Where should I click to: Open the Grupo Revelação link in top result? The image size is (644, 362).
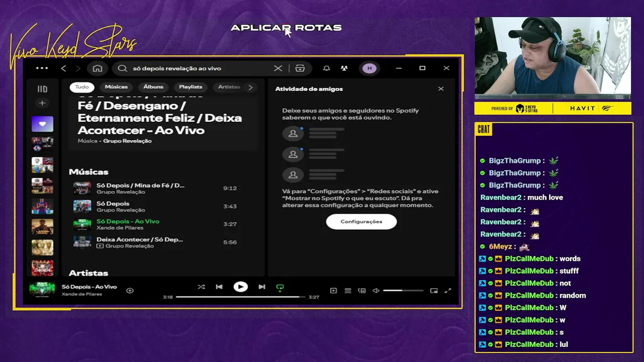(127, 141)
